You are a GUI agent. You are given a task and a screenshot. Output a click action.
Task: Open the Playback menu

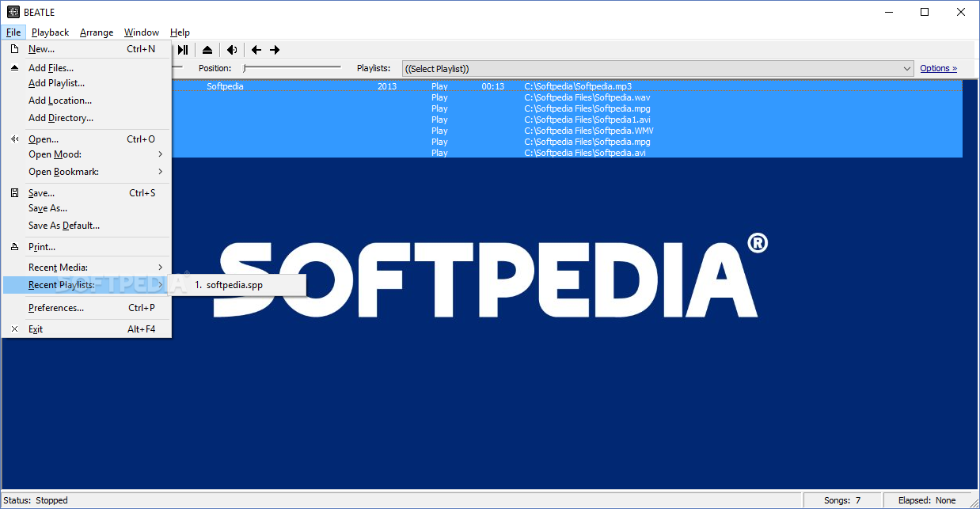tap(51, 32)
